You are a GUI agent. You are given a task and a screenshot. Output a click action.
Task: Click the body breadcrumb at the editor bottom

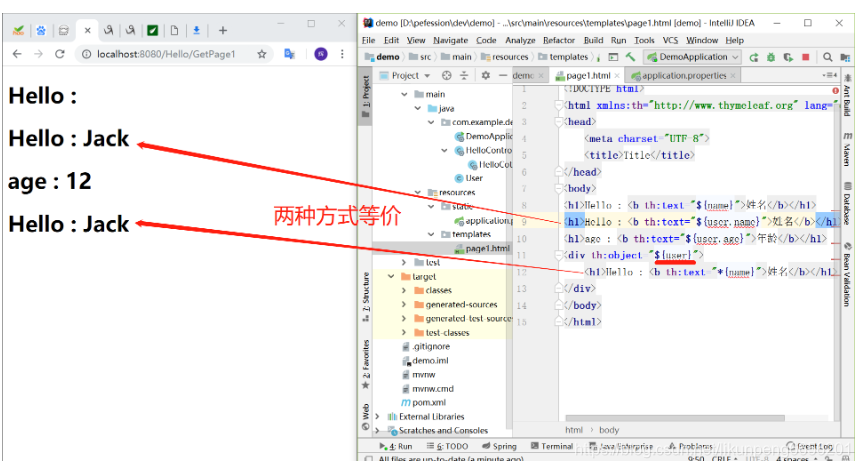tap(609, 430)
